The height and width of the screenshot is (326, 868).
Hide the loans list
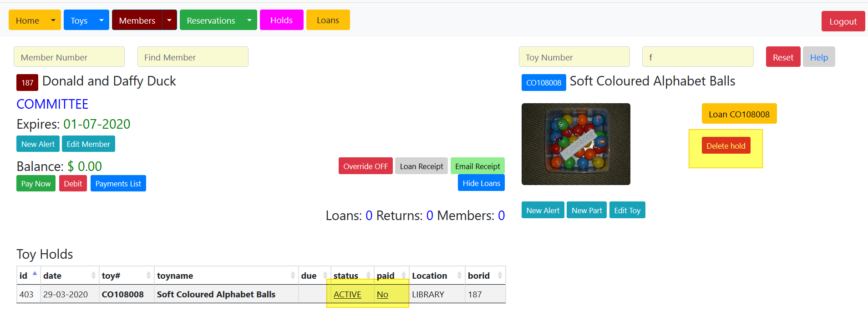[x=481, y=183]
